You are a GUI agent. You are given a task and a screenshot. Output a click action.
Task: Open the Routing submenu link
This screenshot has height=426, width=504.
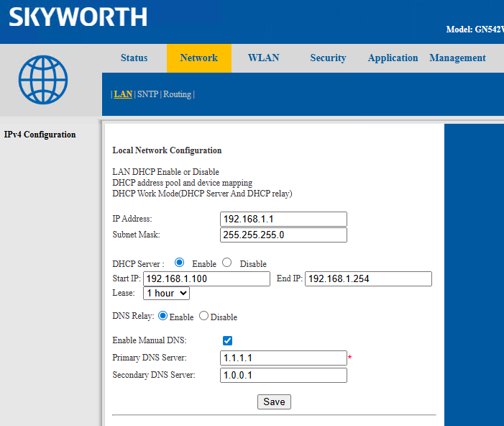pyautogui.click(x=177, y=94)
